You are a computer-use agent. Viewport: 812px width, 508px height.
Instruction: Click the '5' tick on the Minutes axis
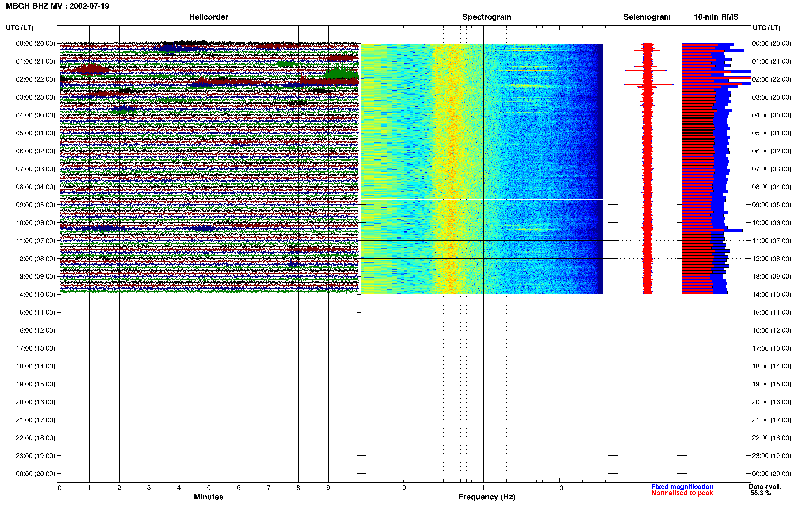pyautogui.click(x=209, y=488)
